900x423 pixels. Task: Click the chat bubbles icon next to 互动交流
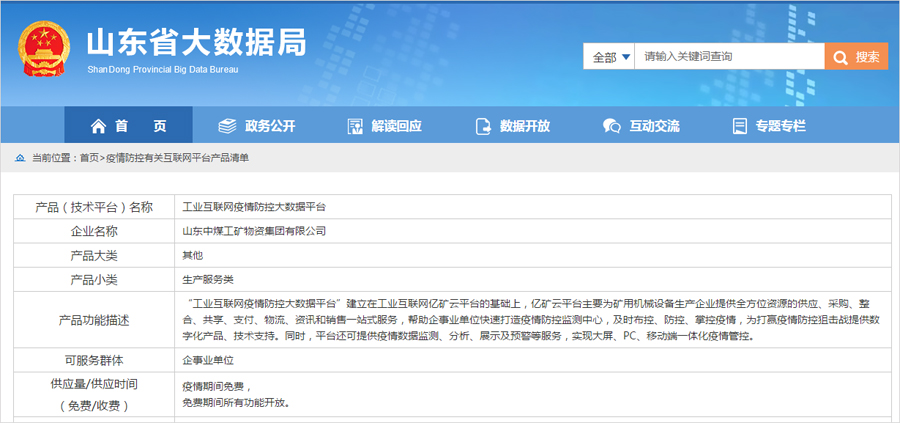click(x=611, y=126)
